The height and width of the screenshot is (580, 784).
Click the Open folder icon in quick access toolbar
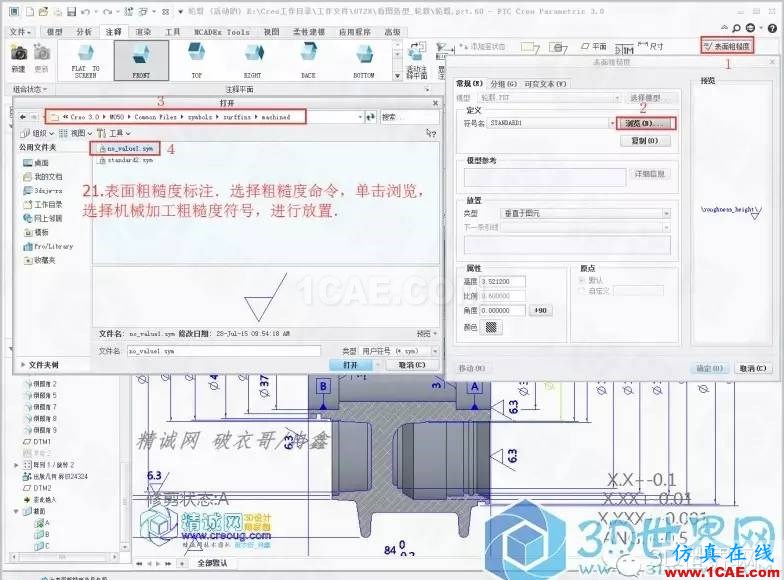44,11
